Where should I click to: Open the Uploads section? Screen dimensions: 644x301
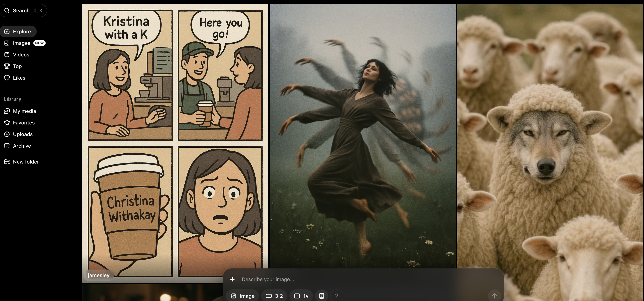[23, 134]
